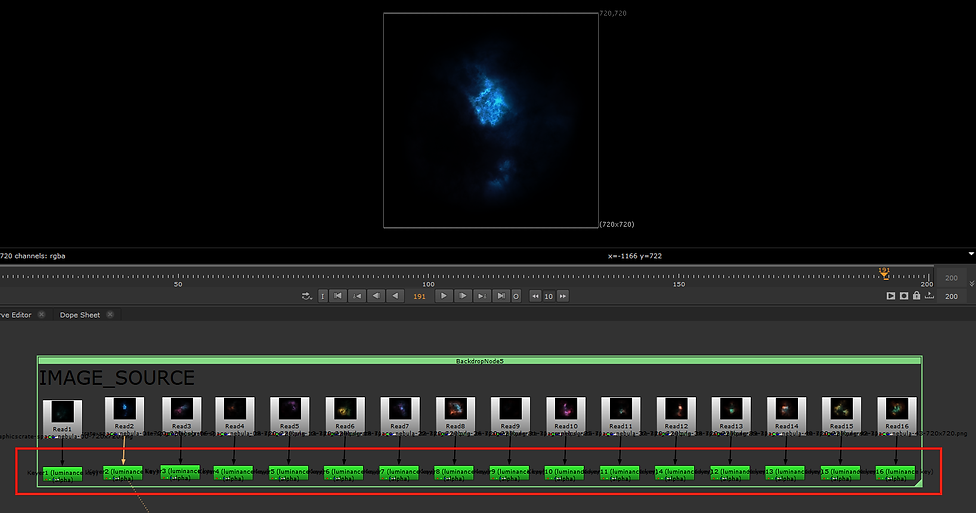Click the flipbook play icon
The image size is (976, 513).
891,296
